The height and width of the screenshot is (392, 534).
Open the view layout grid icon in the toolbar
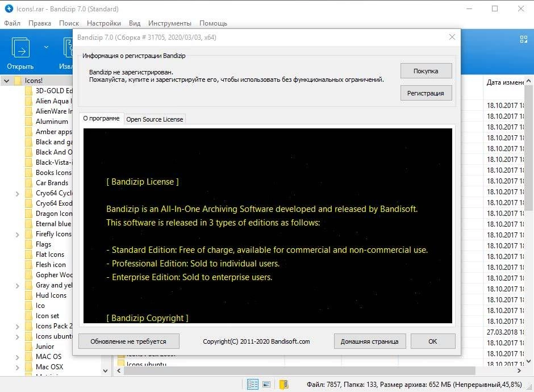[x=524, y=39]
